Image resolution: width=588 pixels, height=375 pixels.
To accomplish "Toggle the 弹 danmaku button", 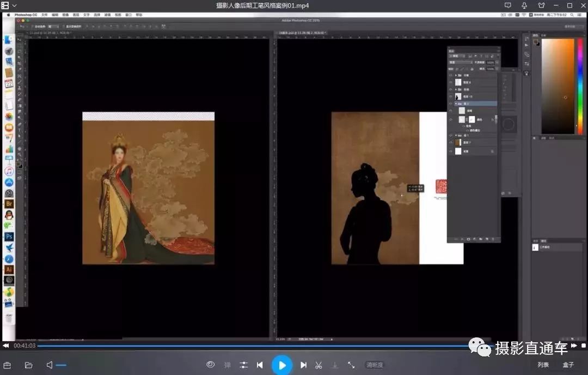I will tap(227, 365).
